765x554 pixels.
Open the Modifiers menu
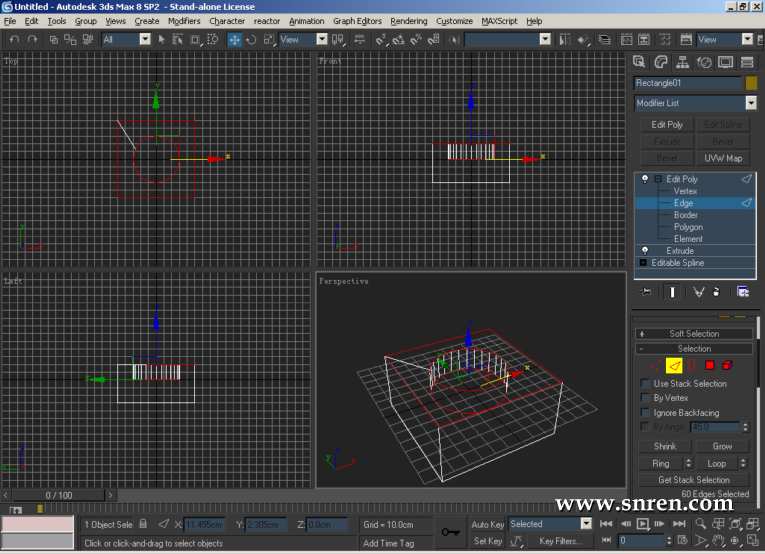[x=184, y=21]
